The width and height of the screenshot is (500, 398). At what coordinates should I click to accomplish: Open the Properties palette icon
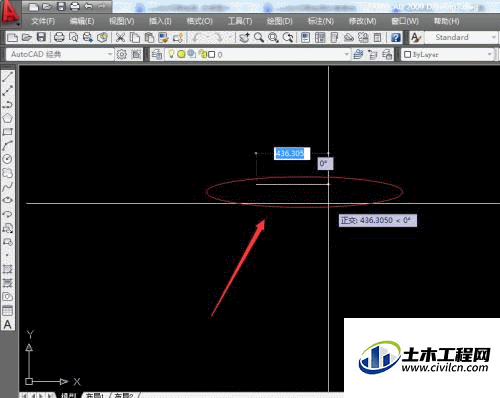[305, 37]
